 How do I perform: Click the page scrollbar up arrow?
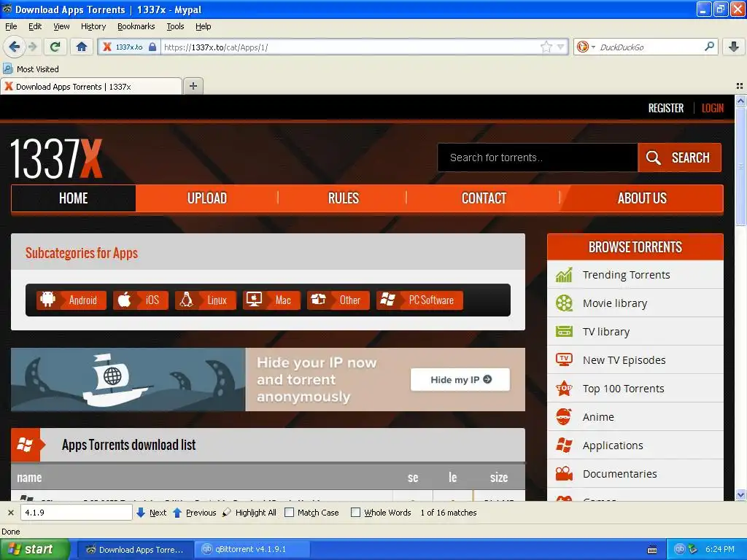740,101
